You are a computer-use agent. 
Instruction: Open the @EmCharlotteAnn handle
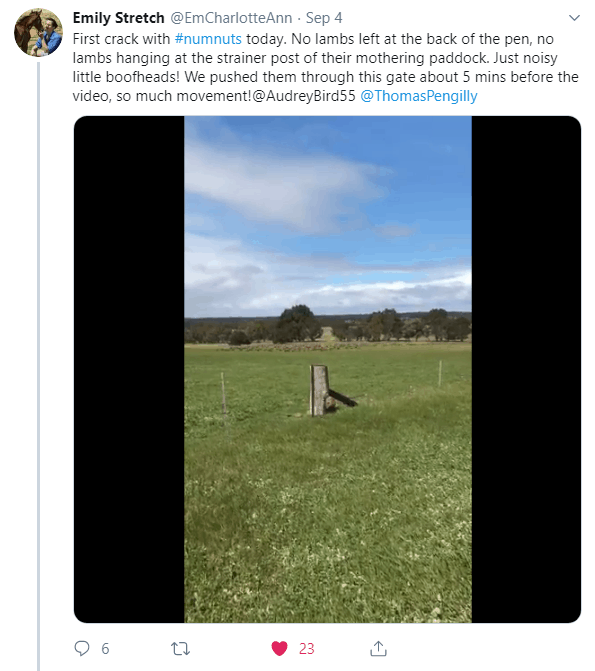click(231, 18)
